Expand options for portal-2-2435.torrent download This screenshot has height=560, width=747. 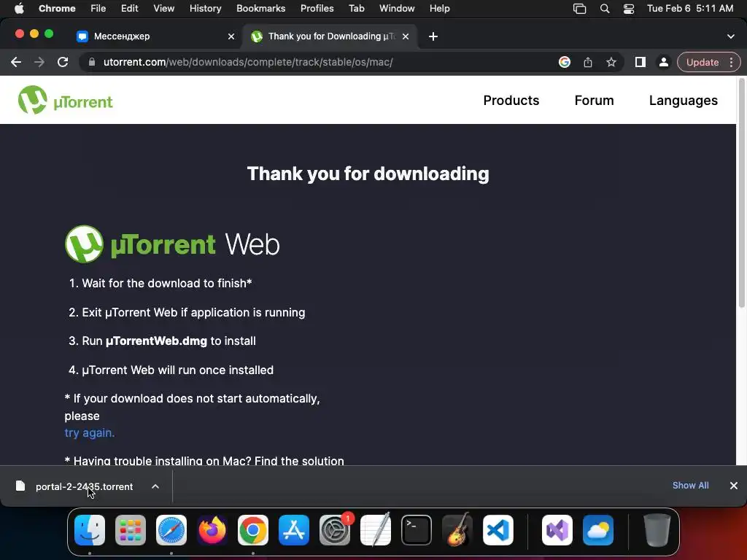155,486
